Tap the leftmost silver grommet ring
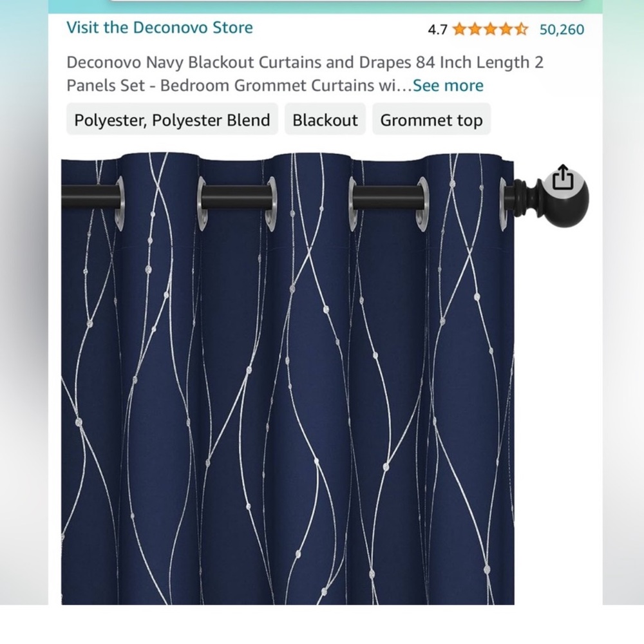Viewport: 644px width, 644px height. tap(120, 204)
